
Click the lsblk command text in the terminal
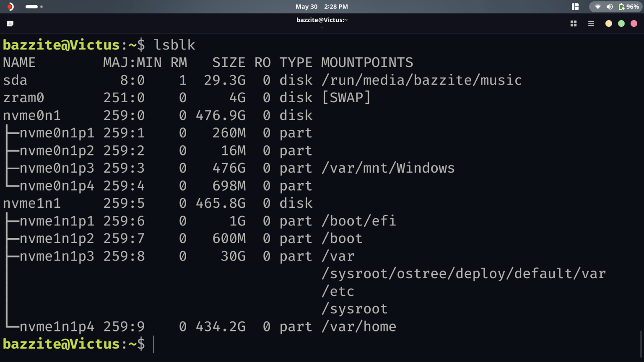tap(175, 45)
